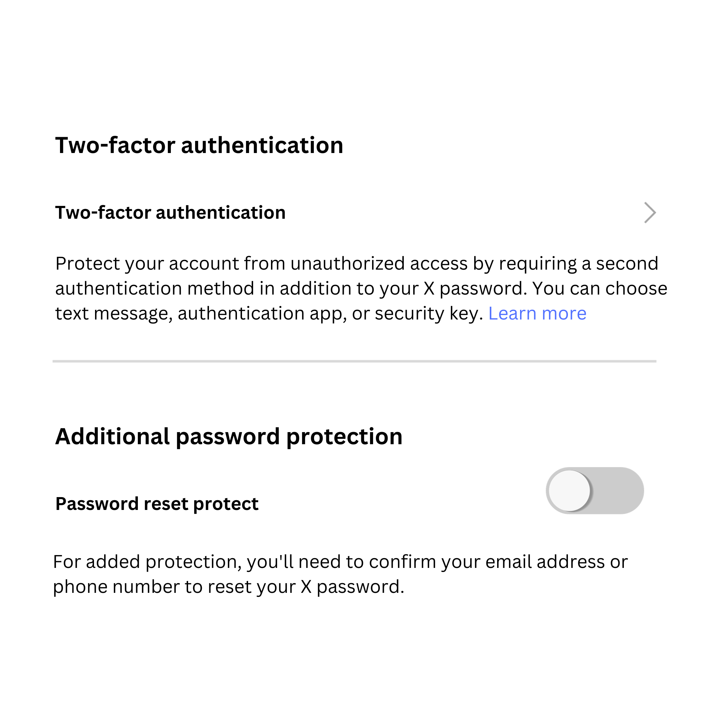Open Two-factor authentication via the chevron arrow
The height and width of the screenshot is (728, 728).
pos(649,213)
